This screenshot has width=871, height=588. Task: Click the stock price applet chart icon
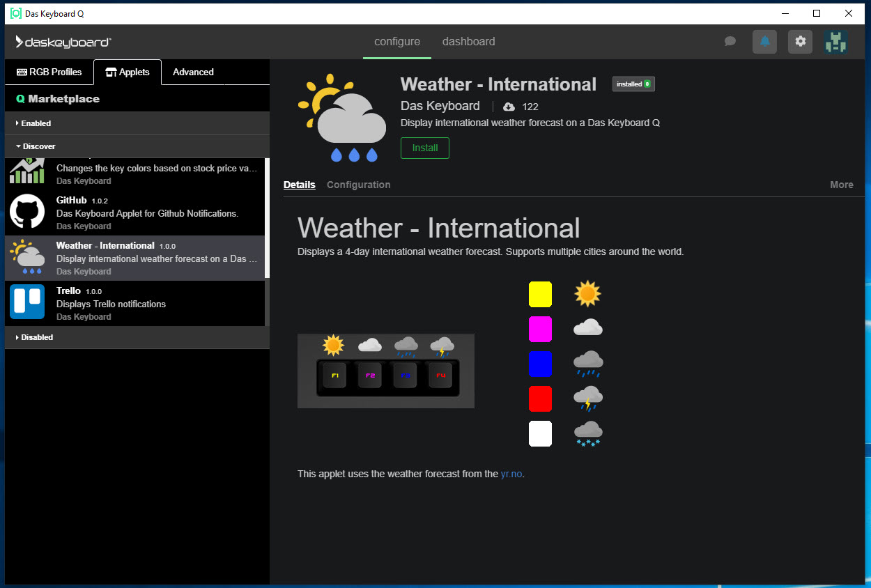tap(27, 171)
